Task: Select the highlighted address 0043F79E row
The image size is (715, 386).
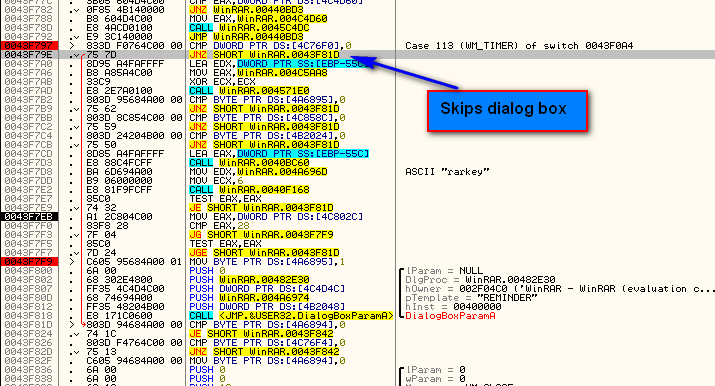Action: [x=358, y=55]
